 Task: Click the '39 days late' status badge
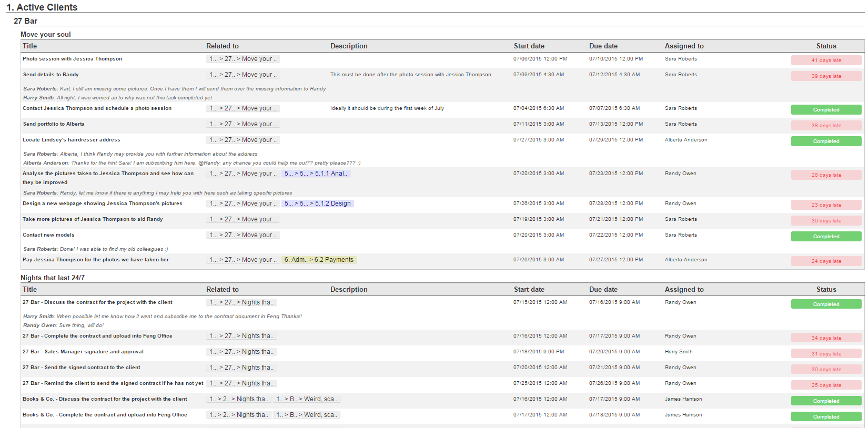(826, 76)
